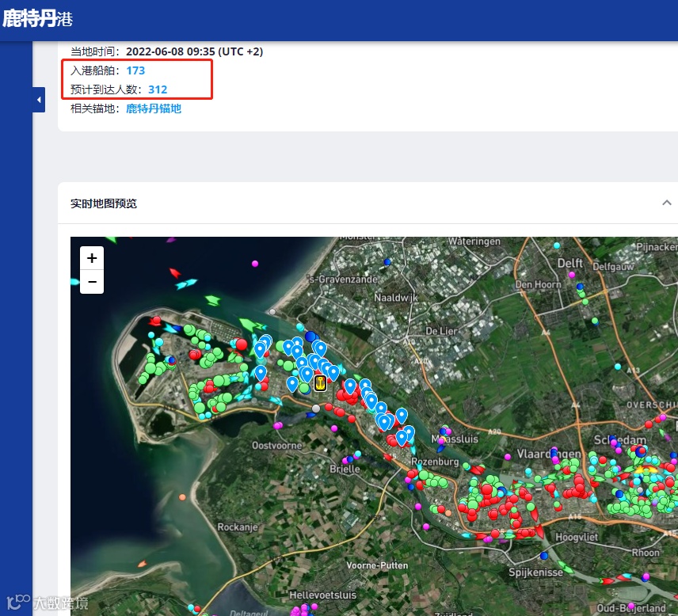Click the red ship icon in open sea
This screenshot has width=678, height=616.
pos(175,273)
